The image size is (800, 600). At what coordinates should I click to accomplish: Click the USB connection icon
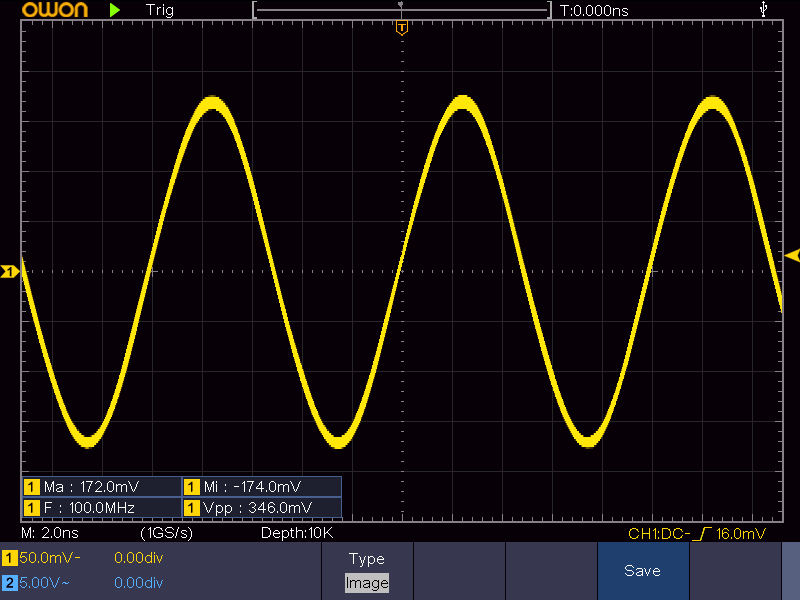click(763, 9)
